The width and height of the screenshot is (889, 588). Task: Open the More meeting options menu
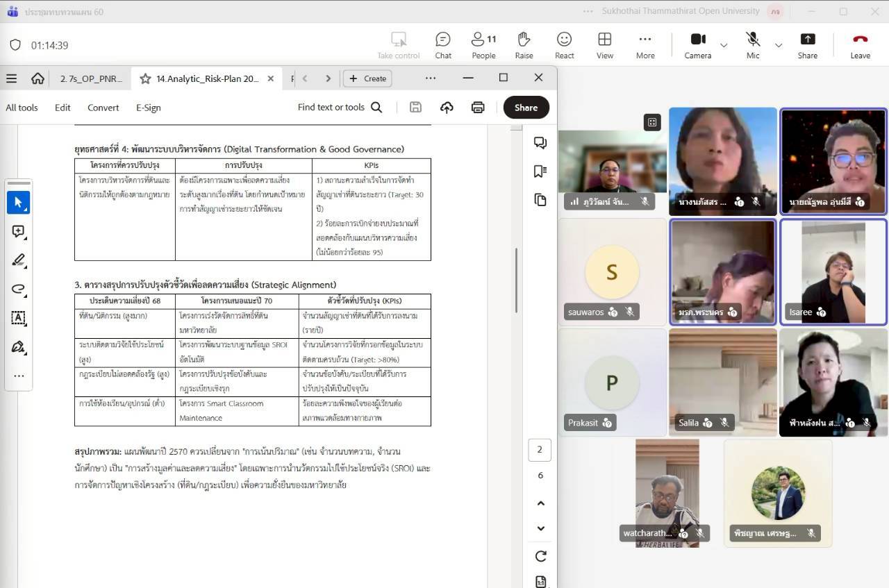[645, 45]
